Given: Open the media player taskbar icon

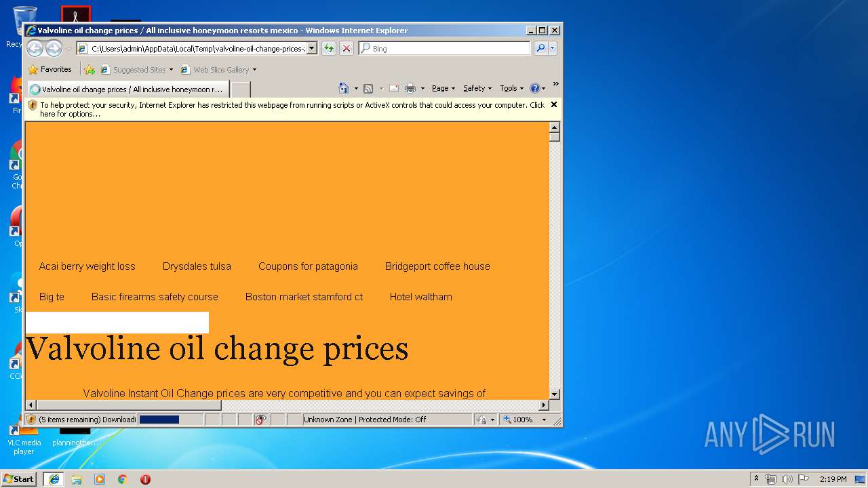Looking at the screenshot, I should click(x=100, y=479).
